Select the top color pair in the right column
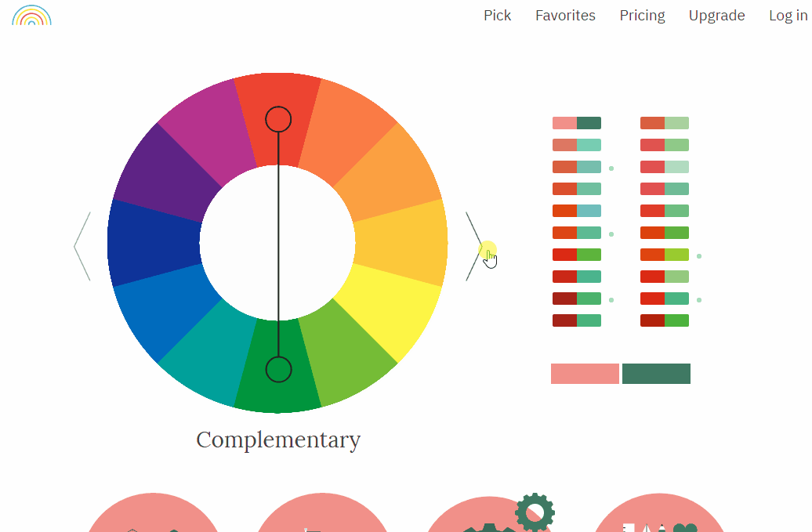Screen dimensions: 812x532 (x=664, y=123)
